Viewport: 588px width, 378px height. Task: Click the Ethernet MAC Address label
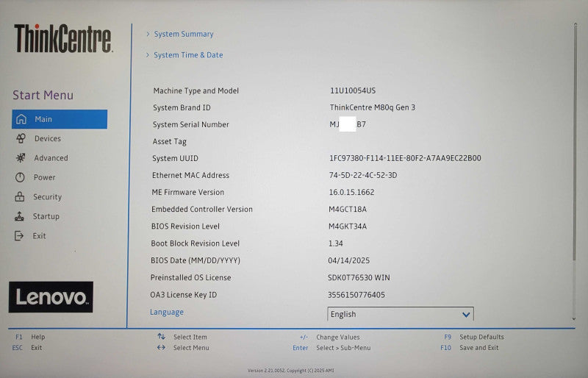coord(190,175)
